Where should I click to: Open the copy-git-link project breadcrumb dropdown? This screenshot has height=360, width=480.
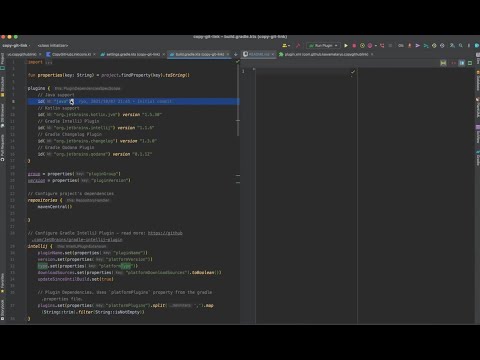[x=16, y=45]
